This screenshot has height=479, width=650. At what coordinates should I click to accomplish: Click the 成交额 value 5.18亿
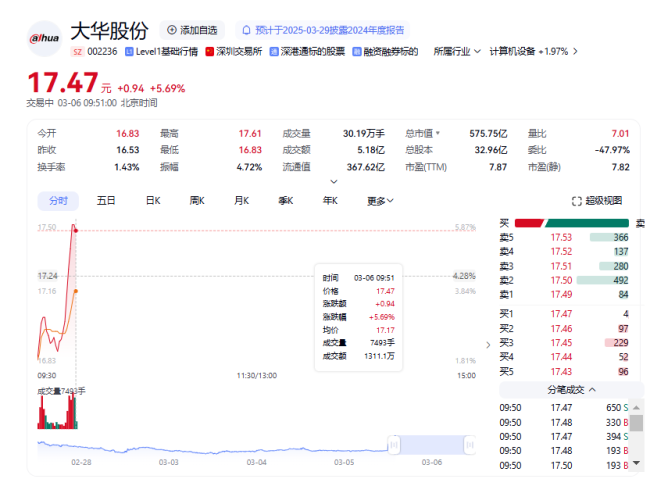(371, 150)
